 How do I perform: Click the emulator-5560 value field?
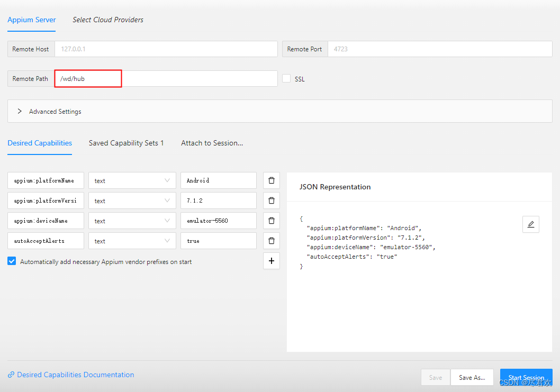(219, 221)
